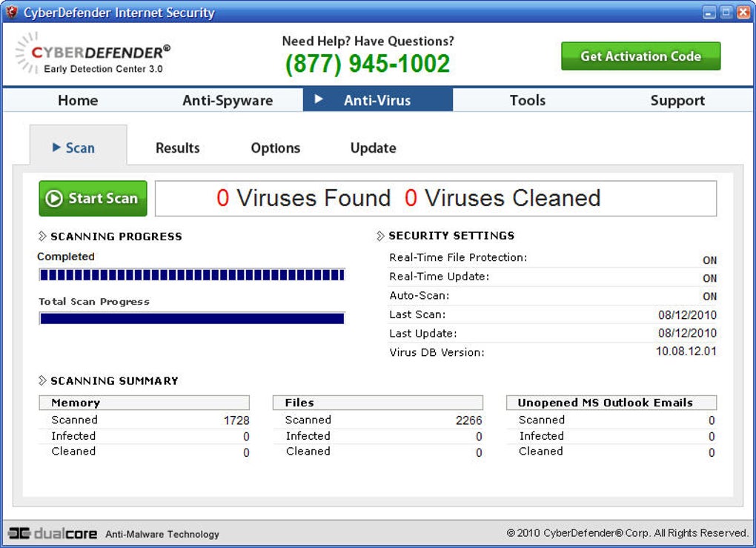
Task: Collapse the Security Settings section
Action: coord(381,236)
